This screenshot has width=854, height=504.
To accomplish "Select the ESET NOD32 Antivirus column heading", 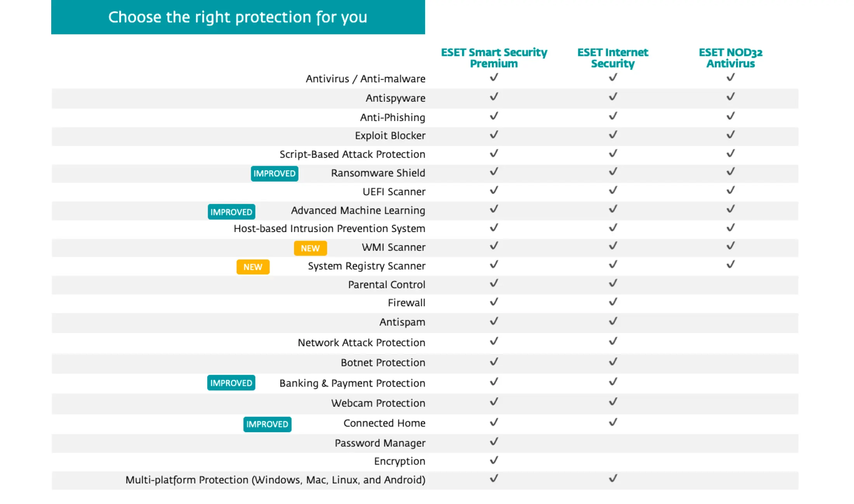I will coord(731,58).
